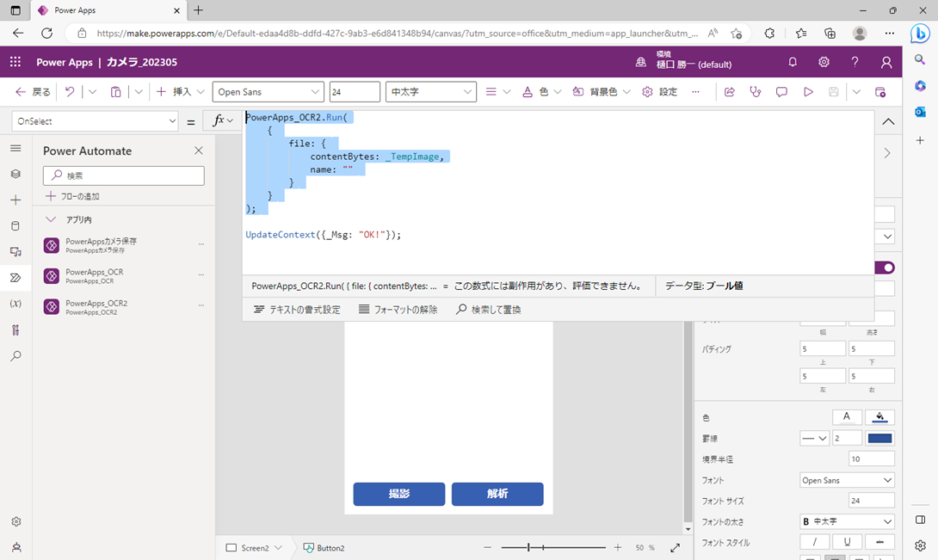Click the italic font style button

click(815, 541)
